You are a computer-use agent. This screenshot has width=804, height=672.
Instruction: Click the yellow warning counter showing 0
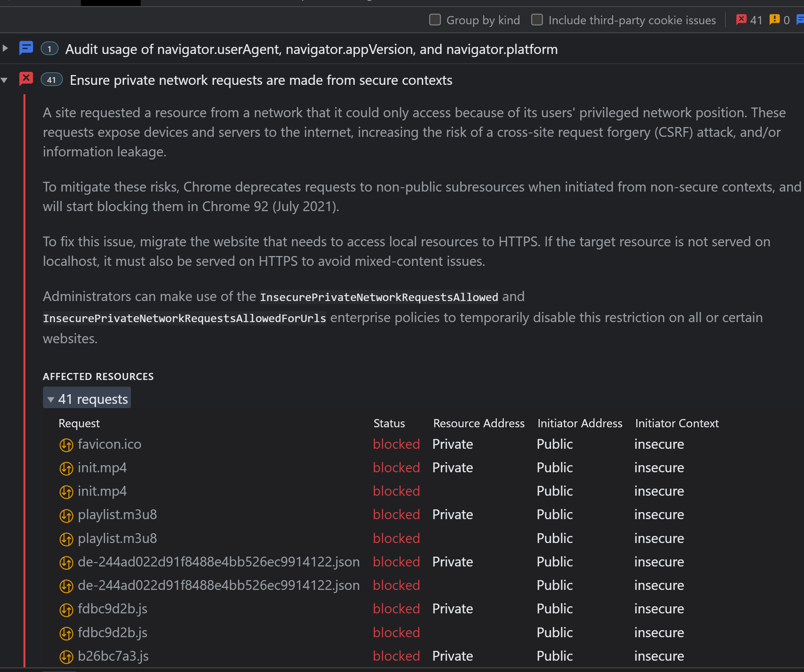(780, 20)
